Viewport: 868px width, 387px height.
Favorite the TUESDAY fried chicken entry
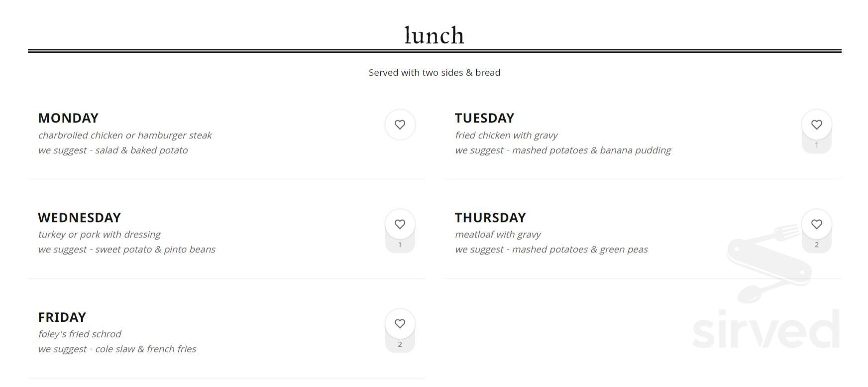click(x=816, y=125)
